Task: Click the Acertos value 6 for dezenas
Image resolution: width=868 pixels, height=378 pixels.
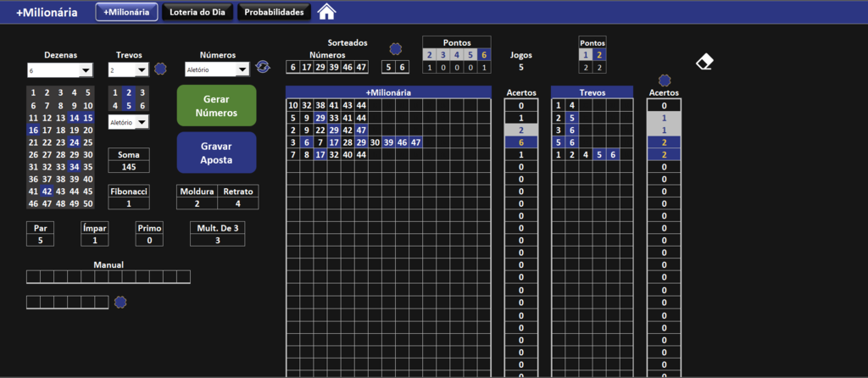Action: pyautogui.click(x=521, y=142)
